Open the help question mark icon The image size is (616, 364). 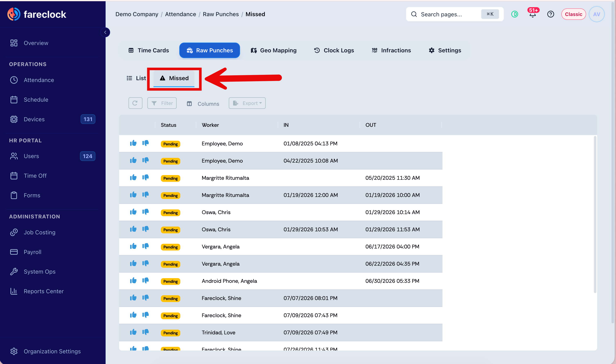551,14
